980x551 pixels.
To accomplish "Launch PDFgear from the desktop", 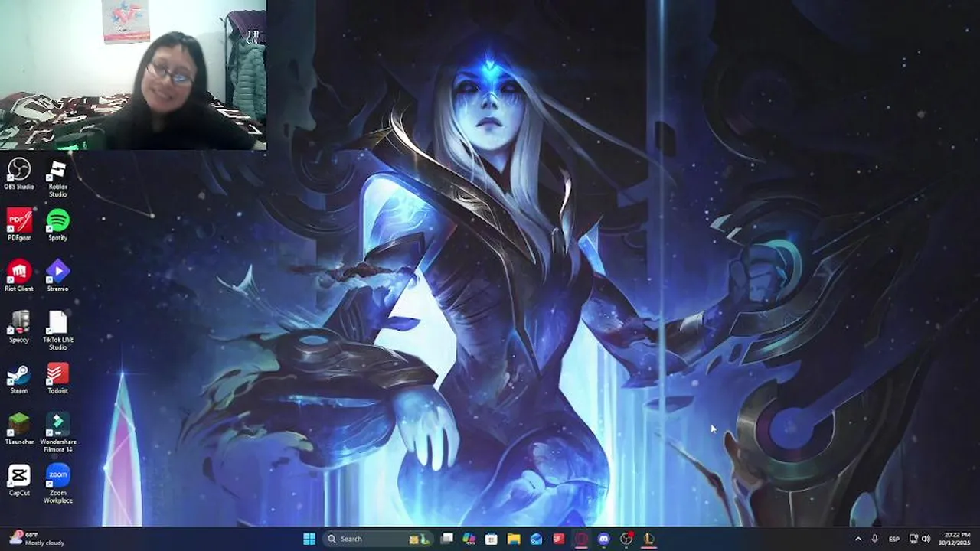I will 19,225.
